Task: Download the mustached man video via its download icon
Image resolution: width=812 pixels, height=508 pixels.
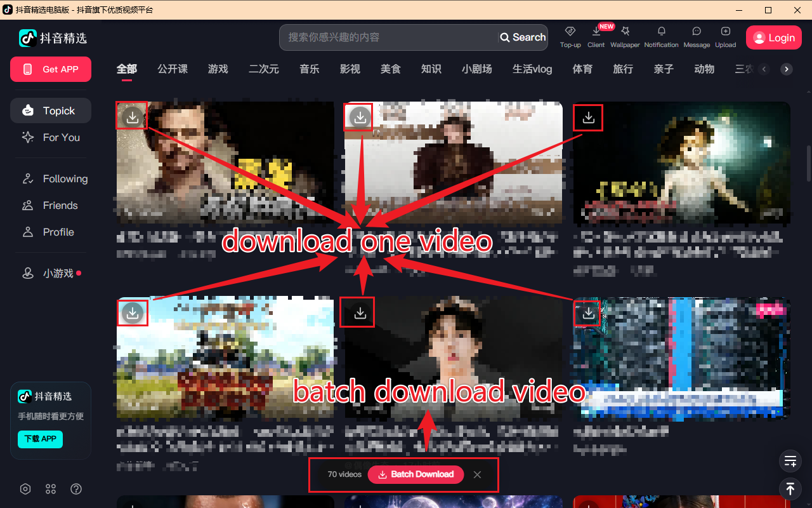Action: coord(132,117)
